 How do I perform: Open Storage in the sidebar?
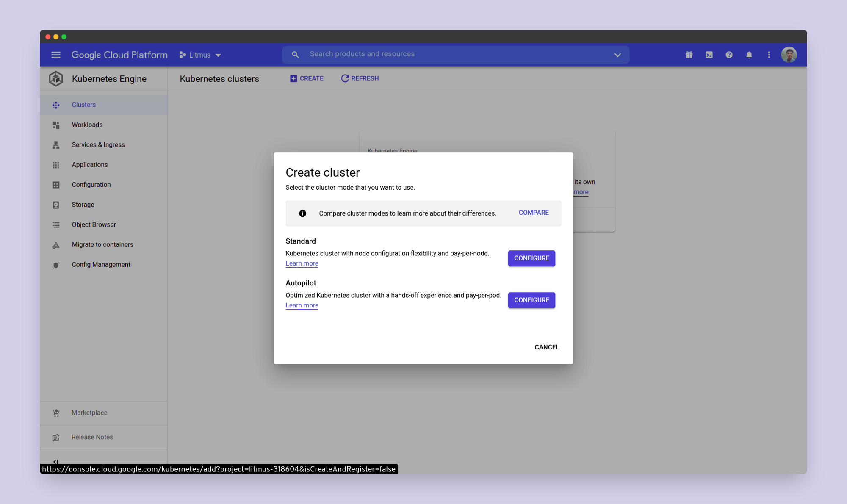[x=104, y=204]
